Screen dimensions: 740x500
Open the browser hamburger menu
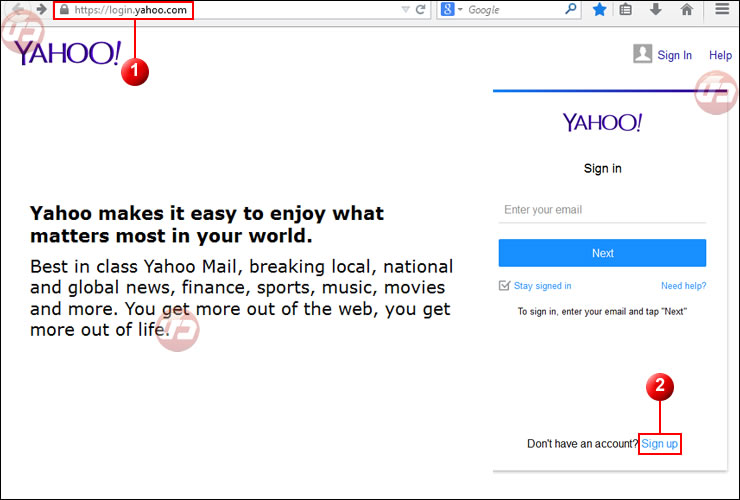point(722,9)
